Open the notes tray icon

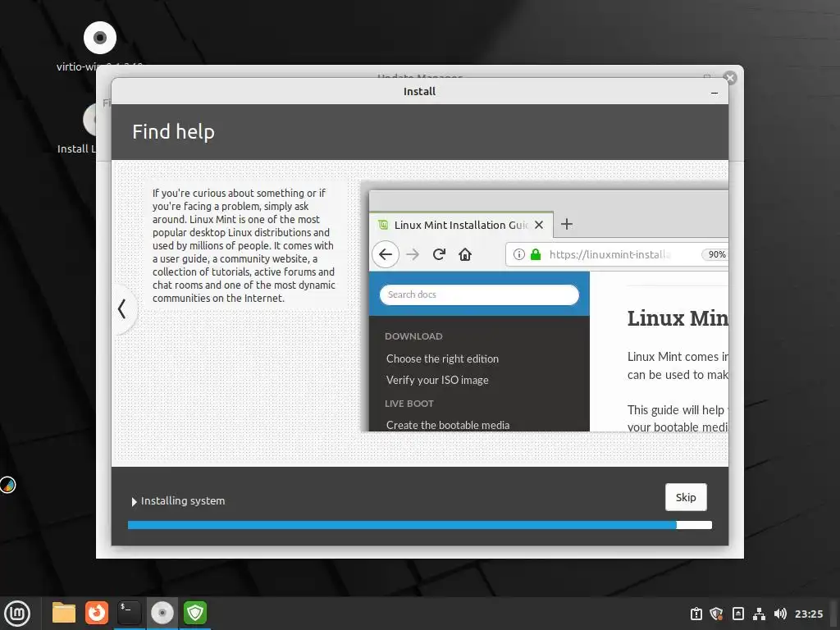pos(737,614)
